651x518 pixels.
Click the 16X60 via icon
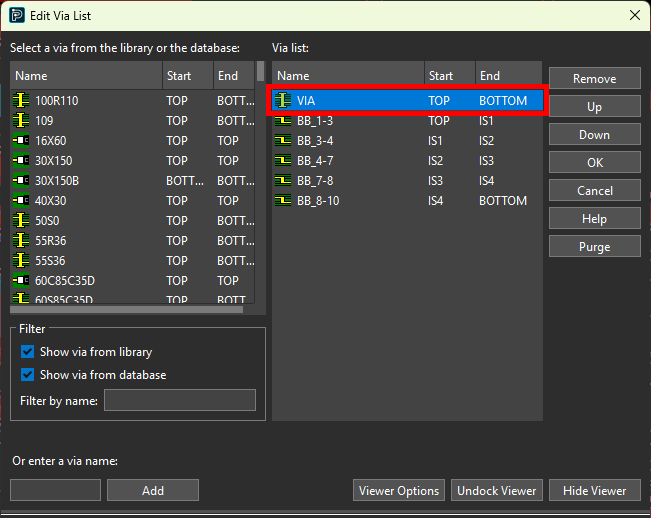(22, 141)
